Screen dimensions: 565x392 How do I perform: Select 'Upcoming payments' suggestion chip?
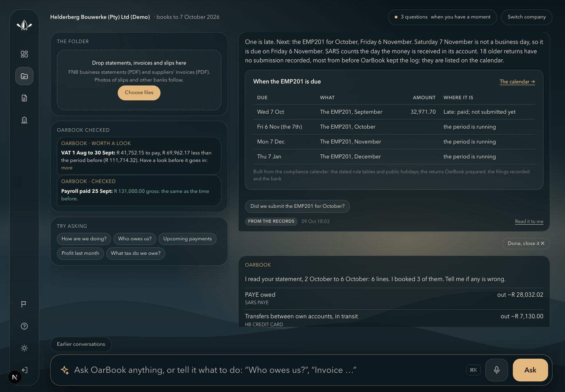coord(187,239)
